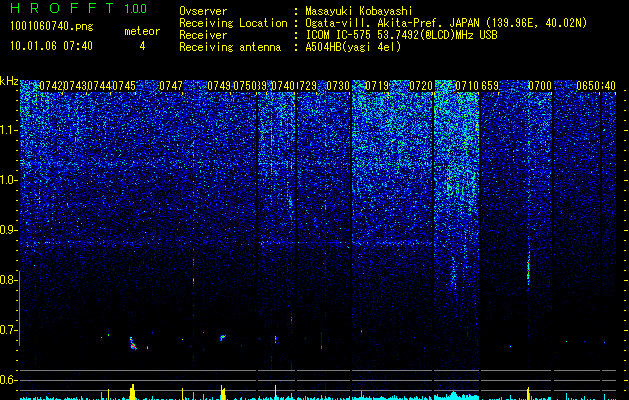Select the A504HB(yagi 4el) antenna text
This screenshot has height=400, width=629.
353,47
